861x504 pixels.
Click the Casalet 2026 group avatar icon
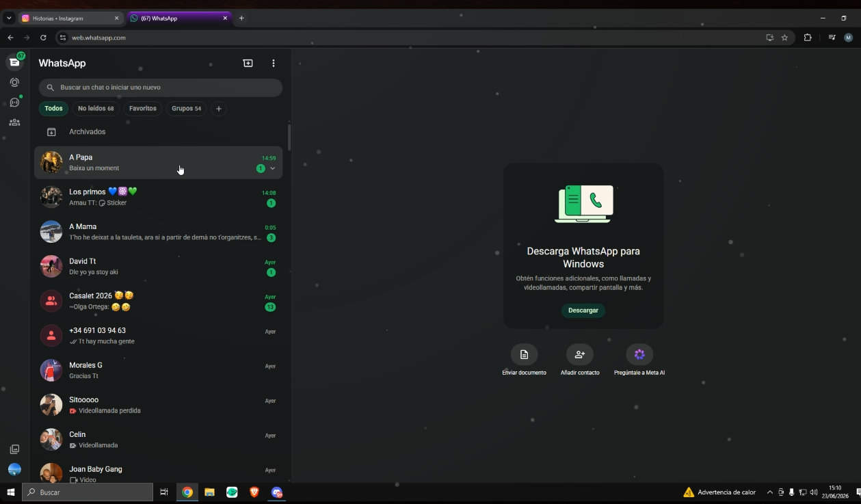tap(51, 301)
